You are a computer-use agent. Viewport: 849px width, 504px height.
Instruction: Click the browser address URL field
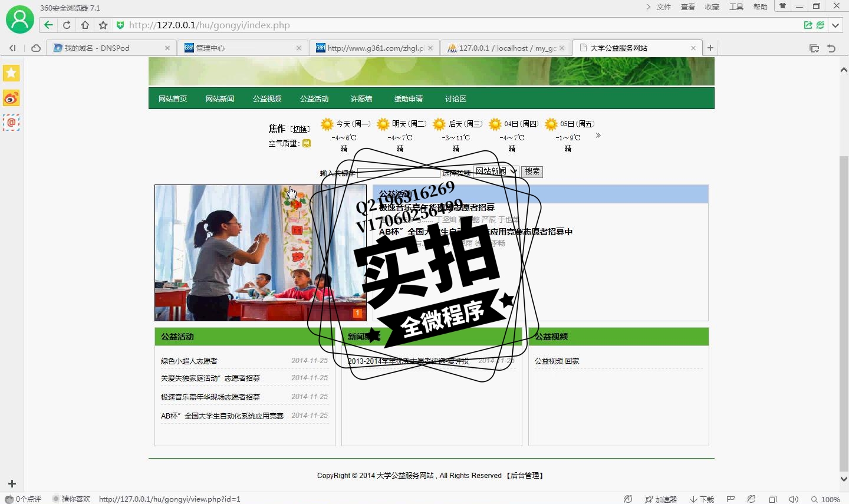pos(460,25)
